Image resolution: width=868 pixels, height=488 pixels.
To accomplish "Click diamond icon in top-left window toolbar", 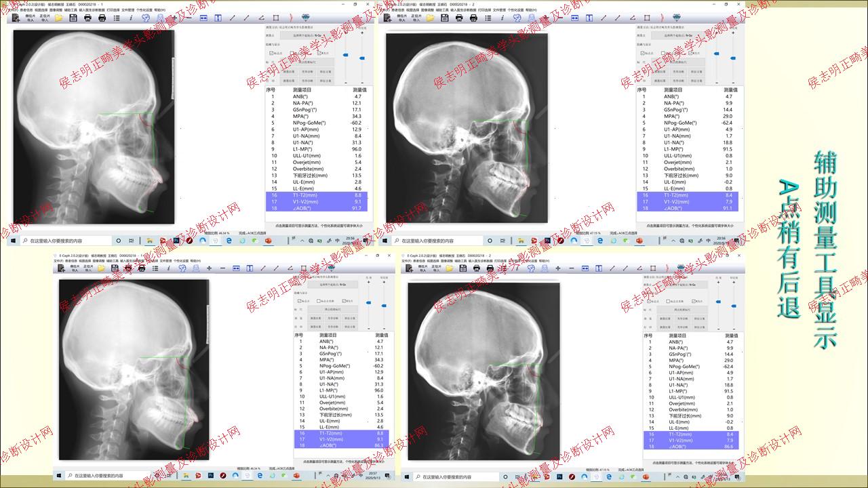I will tap(306, 18).
